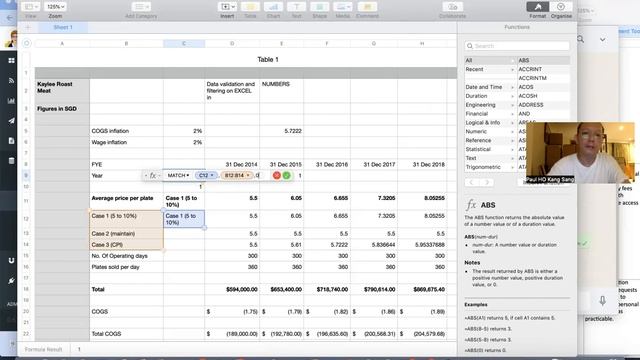Select the Reference function category
This screenshot has height=360, width=640.
pyautogui.click(x=489, y=140)
